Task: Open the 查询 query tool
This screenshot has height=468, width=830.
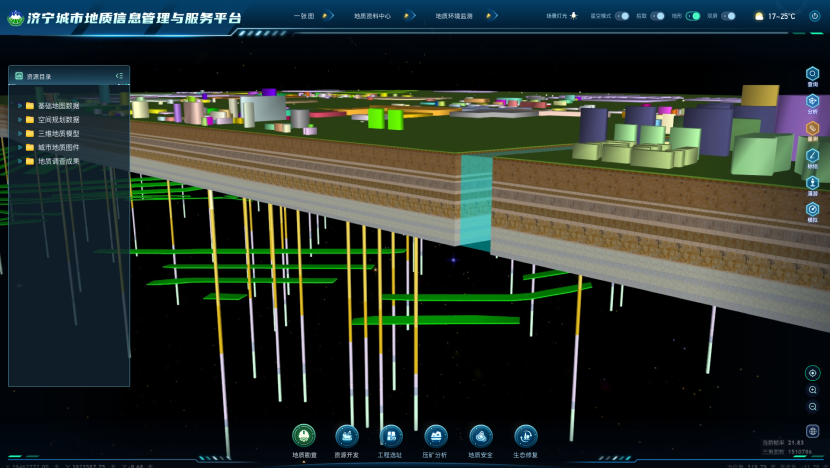Action: tap(812, 74)
